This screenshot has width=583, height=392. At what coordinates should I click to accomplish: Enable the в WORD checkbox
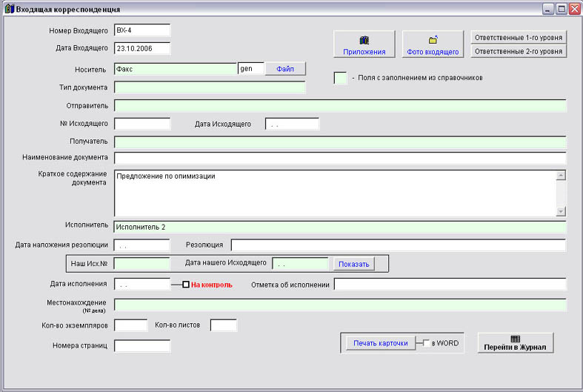pos(426,343)
